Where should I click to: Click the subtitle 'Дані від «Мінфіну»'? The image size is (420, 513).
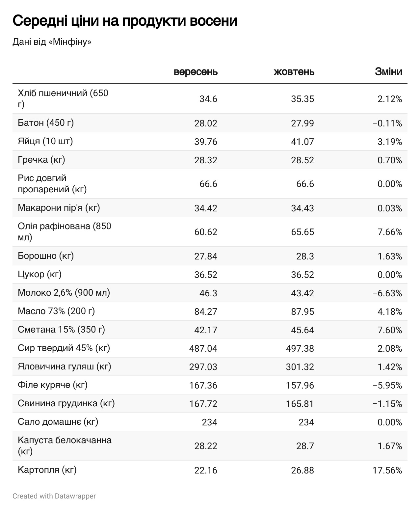tap(52, 42)
